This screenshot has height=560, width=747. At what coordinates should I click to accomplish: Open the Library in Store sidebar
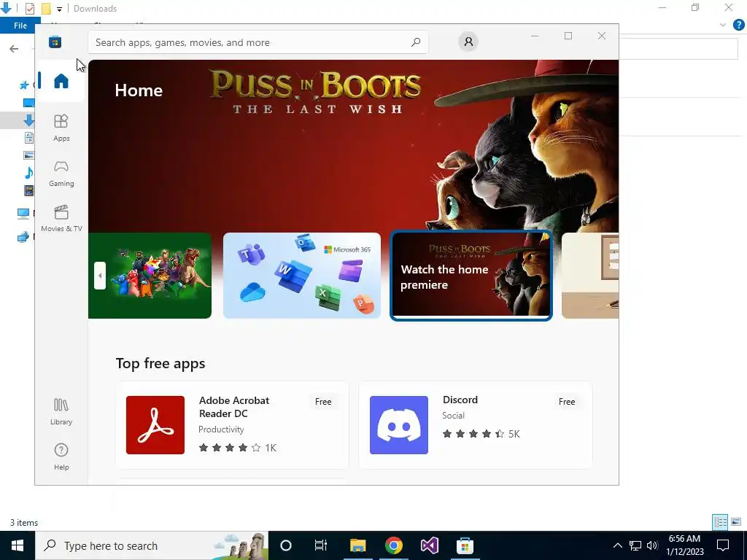pos(61,411)
